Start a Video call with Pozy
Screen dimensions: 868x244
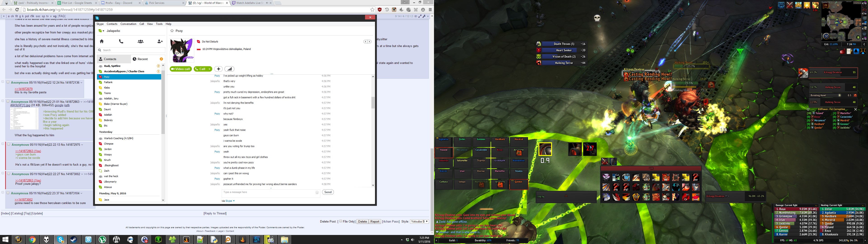point(181,69)
